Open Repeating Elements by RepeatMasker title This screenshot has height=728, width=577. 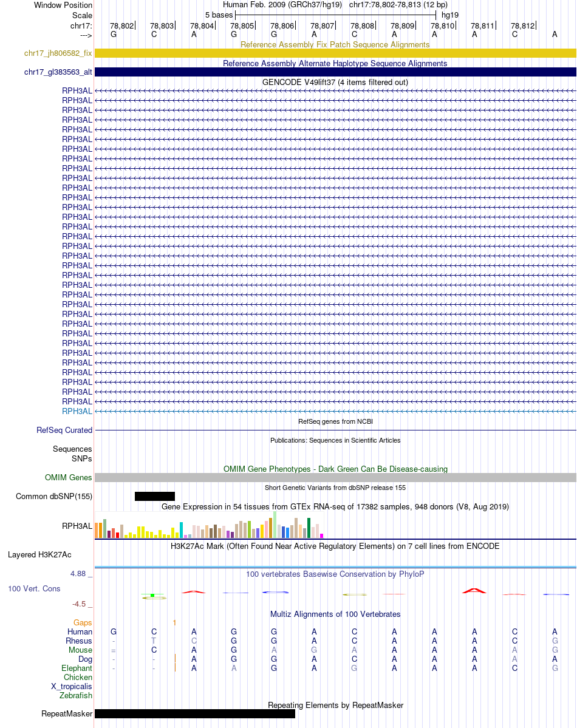click(335, 706)
